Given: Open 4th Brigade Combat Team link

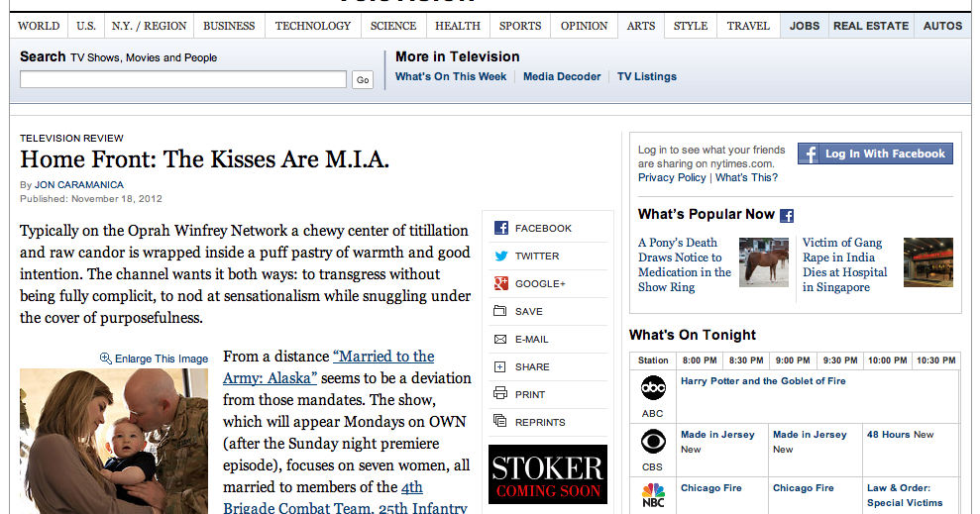Looking at the screenshot, I should (x=345, y=498).
